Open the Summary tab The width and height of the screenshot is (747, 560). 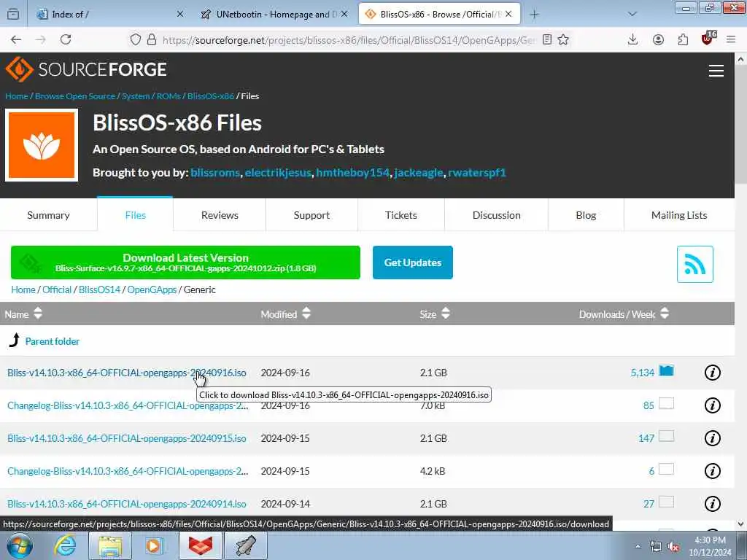49,215
